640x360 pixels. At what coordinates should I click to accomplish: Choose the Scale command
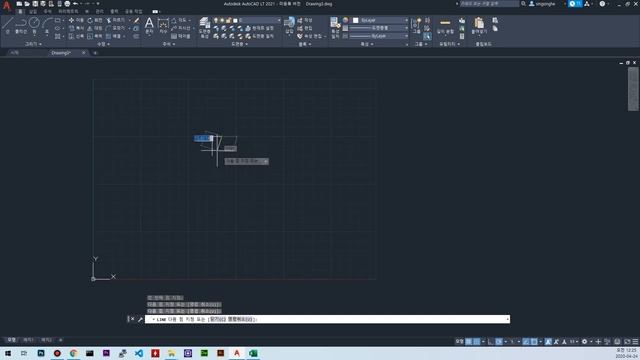(x=95, y=36)
